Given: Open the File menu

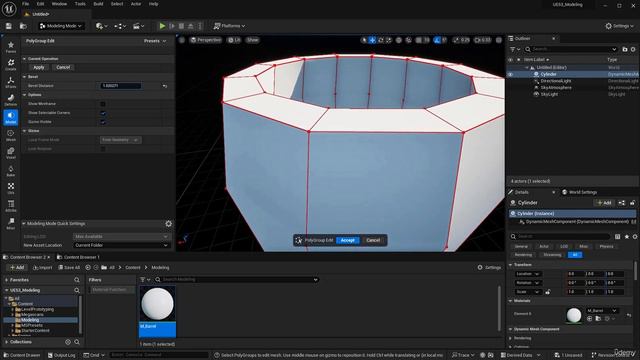Looking at the screenshot, I should pos(25,4).
